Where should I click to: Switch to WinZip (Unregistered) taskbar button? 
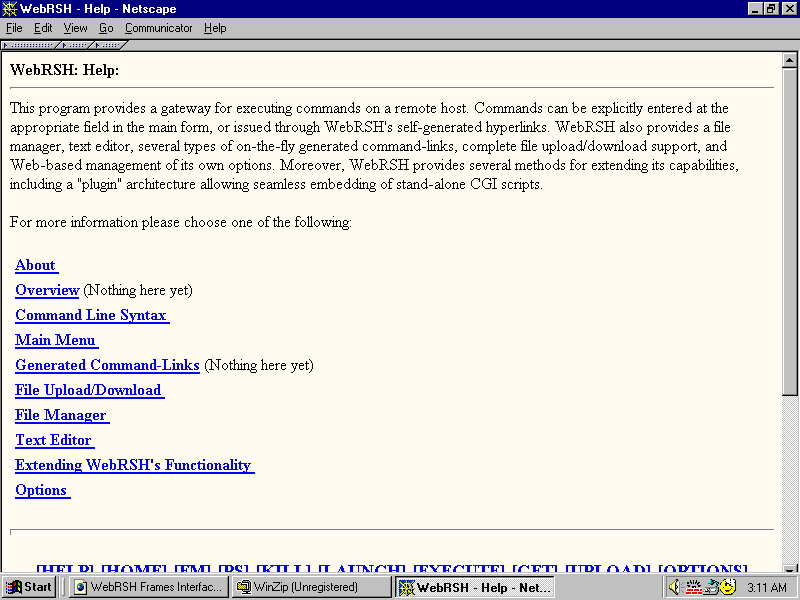[x=311, y=587]
